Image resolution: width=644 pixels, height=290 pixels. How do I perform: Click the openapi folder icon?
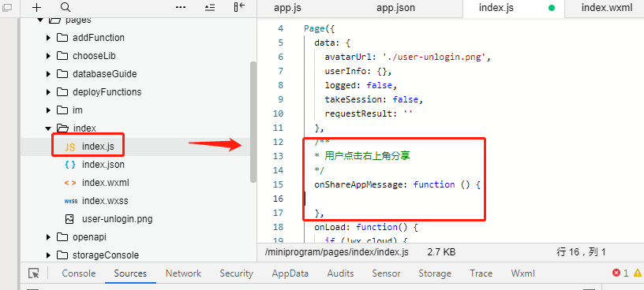62,237
